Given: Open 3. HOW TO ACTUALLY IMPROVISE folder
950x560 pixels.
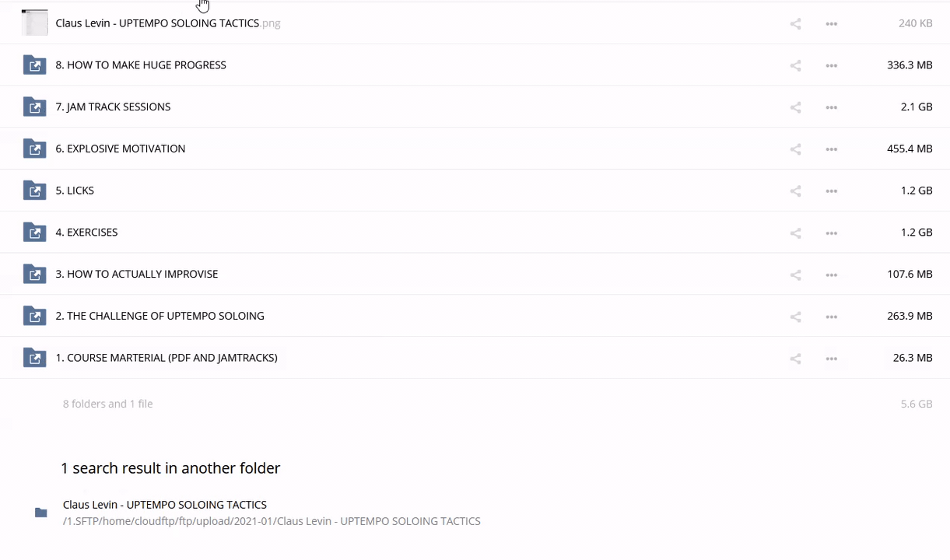Looking at the screenshot, I should coord(137,275).
